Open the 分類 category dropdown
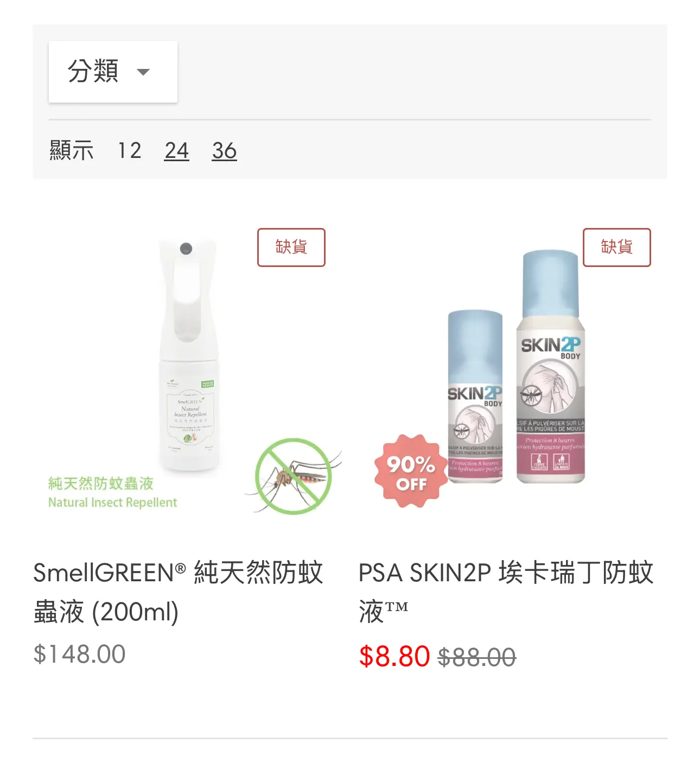This screenshot has width=700, height=762. pos(113,71)
